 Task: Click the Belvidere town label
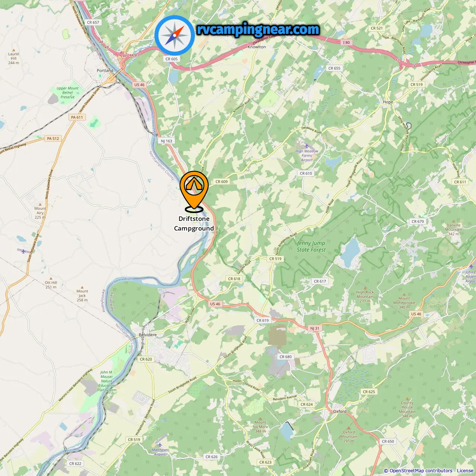coord(148,335)
